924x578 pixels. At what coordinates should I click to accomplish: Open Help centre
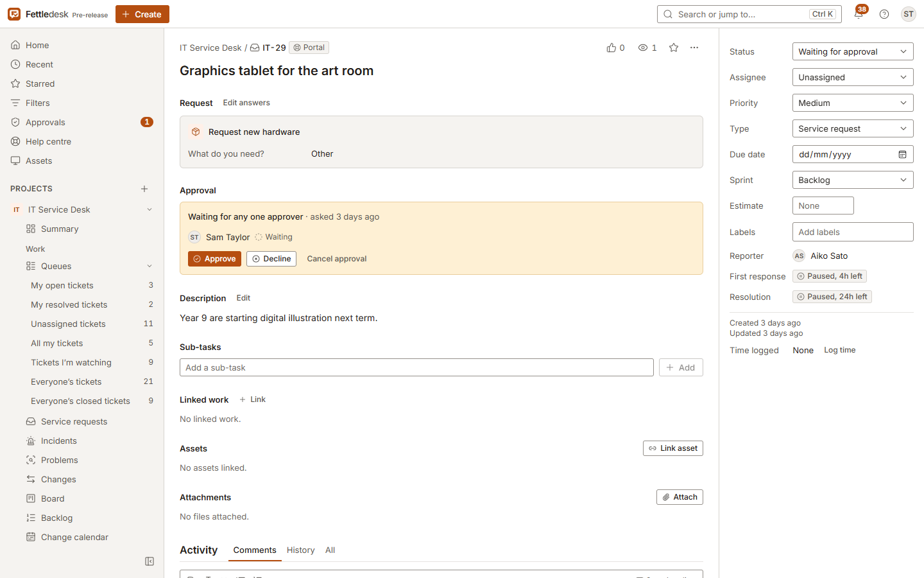pos(82,141)
